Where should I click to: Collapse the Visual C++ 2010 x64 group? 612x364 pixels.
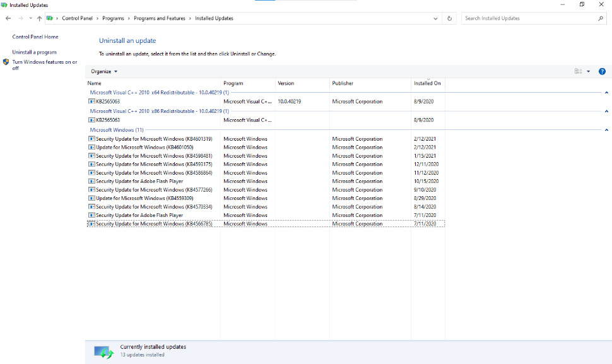(x=606, y=93)
